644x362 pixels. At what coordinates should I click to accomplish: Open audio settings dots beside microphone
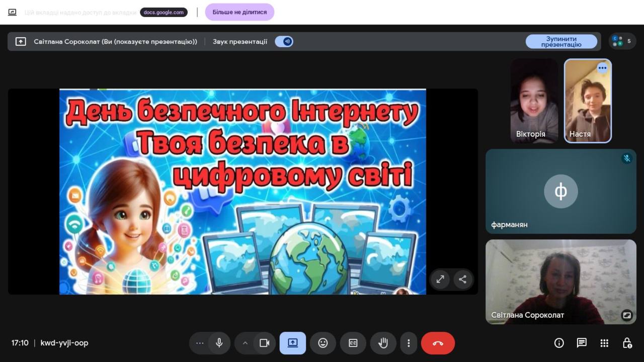(x=200, y=343)
